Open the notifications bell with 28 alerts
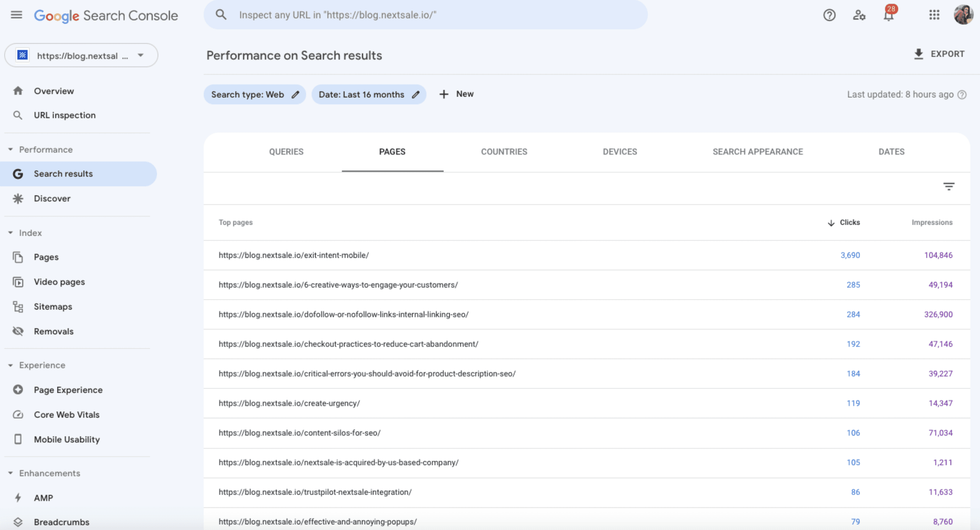Image resolution: width=980 pixels, height=530 pixels. point(888,16)
